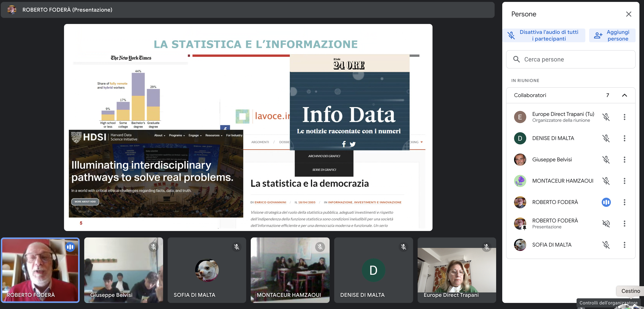Open more options for DENISE DI MALTA
The width and height of the screenshot is (644, 309).
coord(625,138)
